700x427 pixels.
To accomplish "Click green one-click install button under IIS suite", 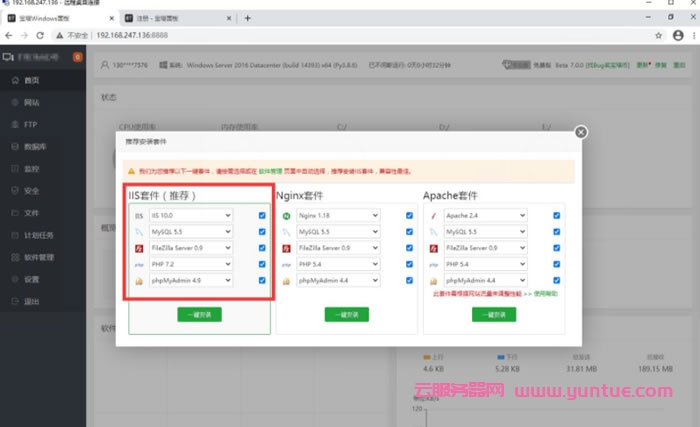I will [199, 313].
